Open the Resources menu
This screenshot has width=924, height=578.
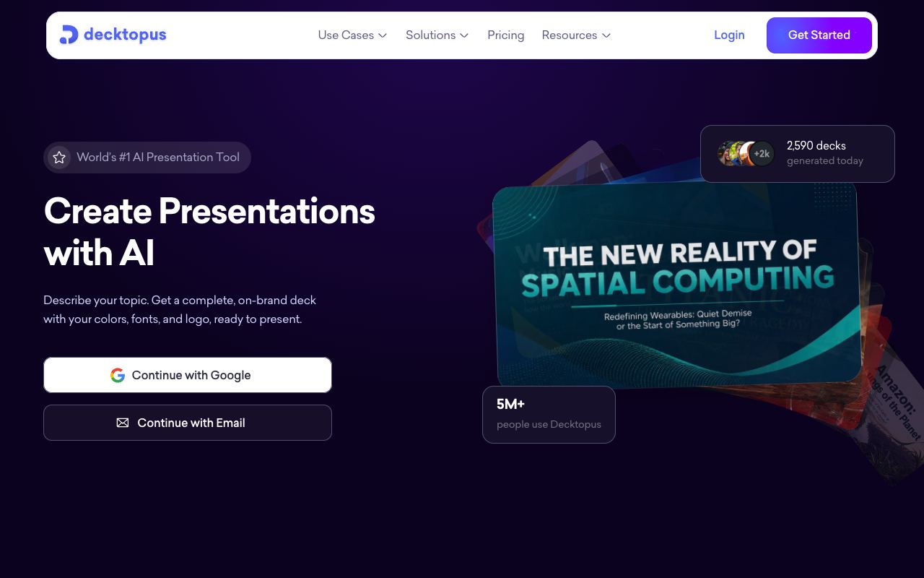click(576, 35)
